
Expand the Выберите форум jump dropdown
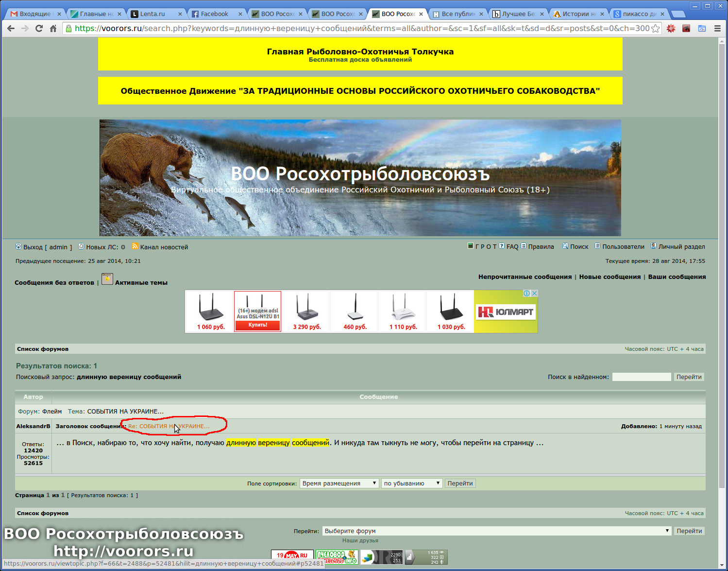pyautogui.click(x=496, y=531)
